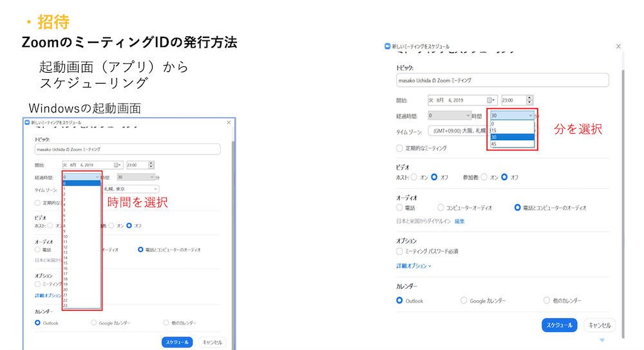Set participant video On in left dialog

click(x=111, y=226)
